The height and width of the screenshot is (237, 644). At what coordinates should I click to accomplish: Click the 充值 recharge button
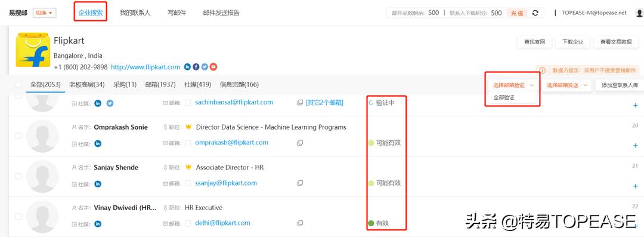(516, 13)
